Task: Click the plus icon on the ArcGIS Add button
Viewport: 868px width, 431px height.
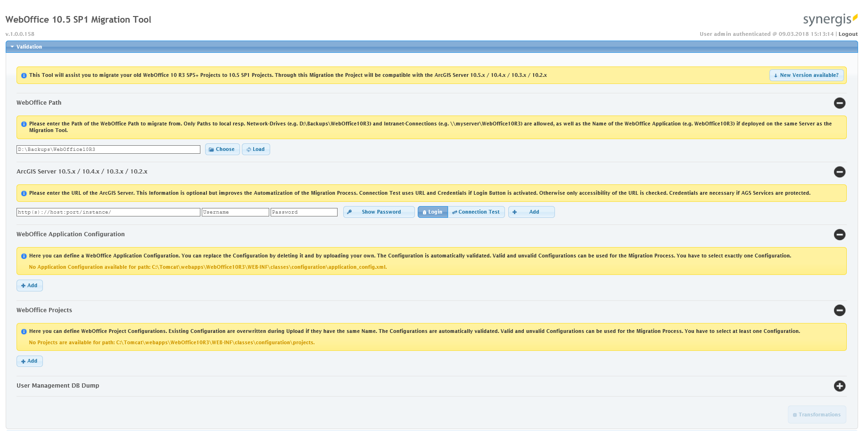Action: coord(514,212)
